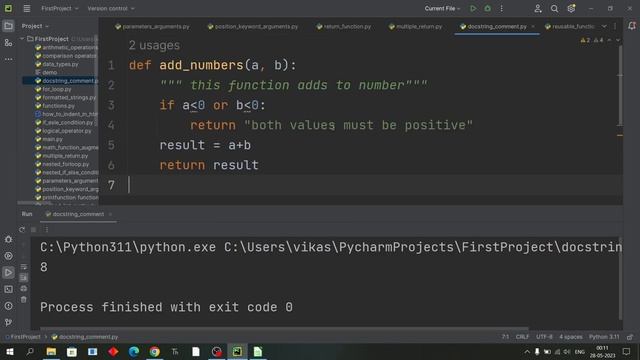This screenshot has width=640, height=360.
Task: Open data_types.py in project tree
Action: click(x=60, y=64)
